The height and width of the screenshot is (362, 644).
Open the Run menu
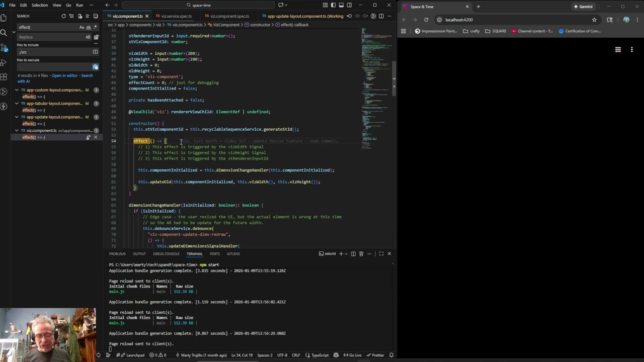point(79,5)
